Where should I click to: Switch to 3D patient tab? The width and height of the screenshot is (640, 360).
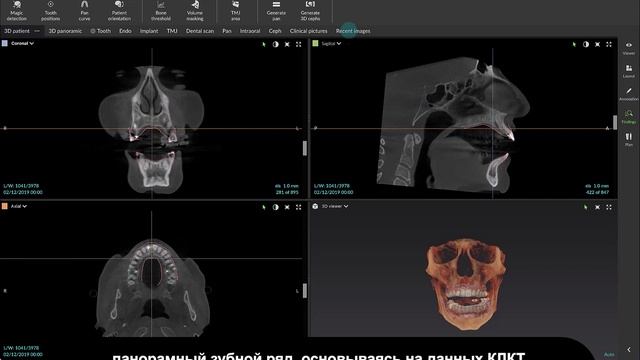[x=17, y=31]
